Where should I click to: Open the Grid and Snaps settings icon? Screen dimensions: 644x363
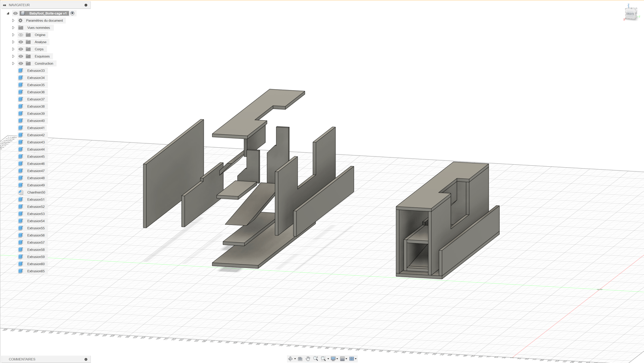[342, 359]
